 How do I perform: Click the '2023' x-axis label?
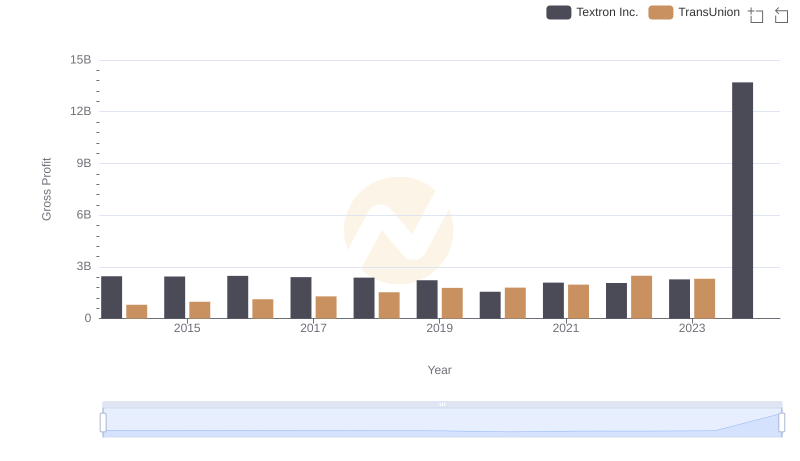[x=692, y=328]
